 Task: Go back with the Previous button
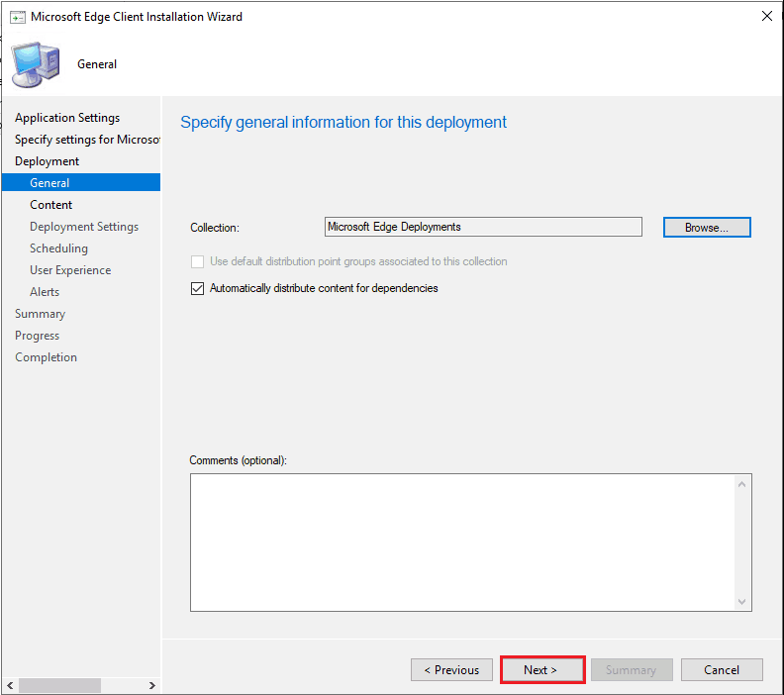(x=451, y=669)
